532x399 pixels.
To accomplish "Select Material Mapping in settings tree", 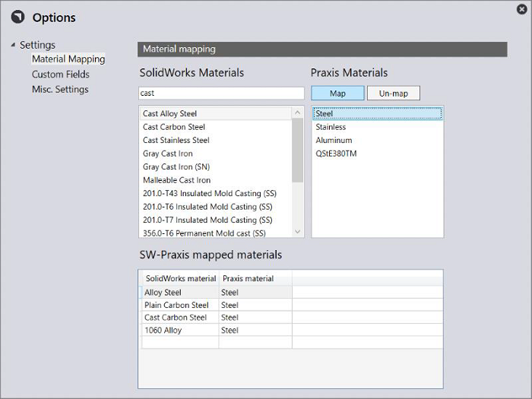I will [68, 59].
